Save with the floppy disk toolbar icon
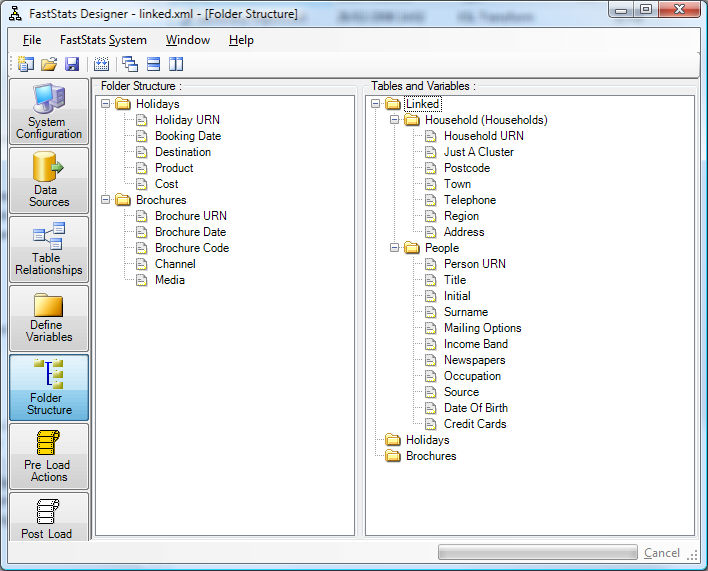708x571 pixels. point(72,64)
